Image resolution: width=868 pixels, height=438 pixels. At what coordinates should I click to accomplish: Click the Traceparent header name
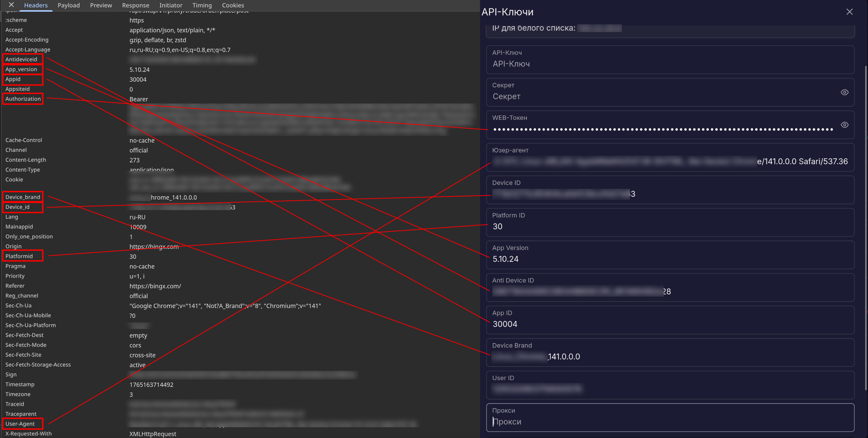tap(21, 414)
